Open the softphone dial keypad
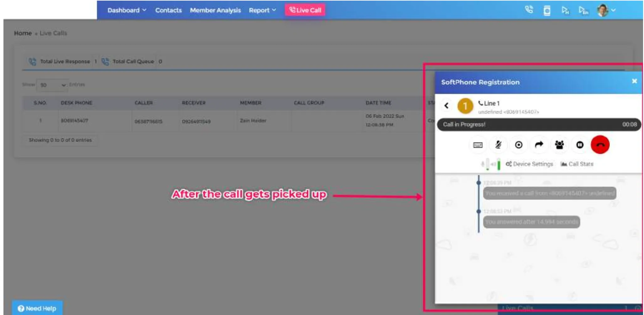The image size is (644, 315). (478, 145)
